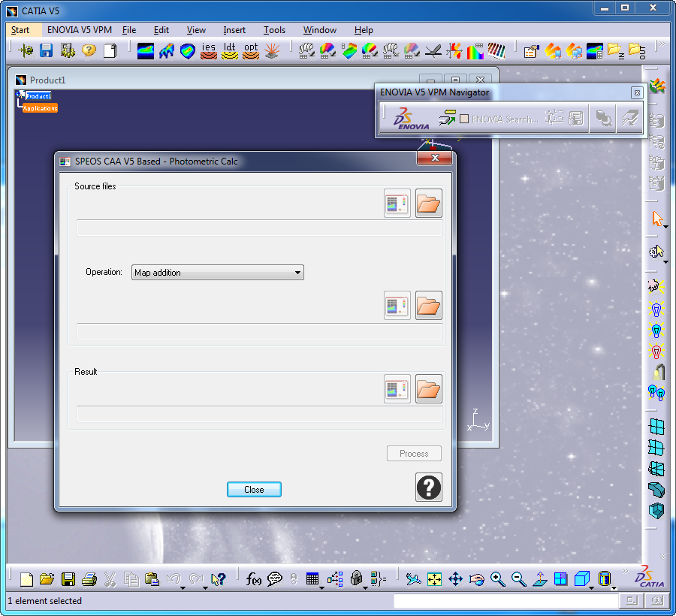Browse for the second source file below Operation

(x=429, y=306)
